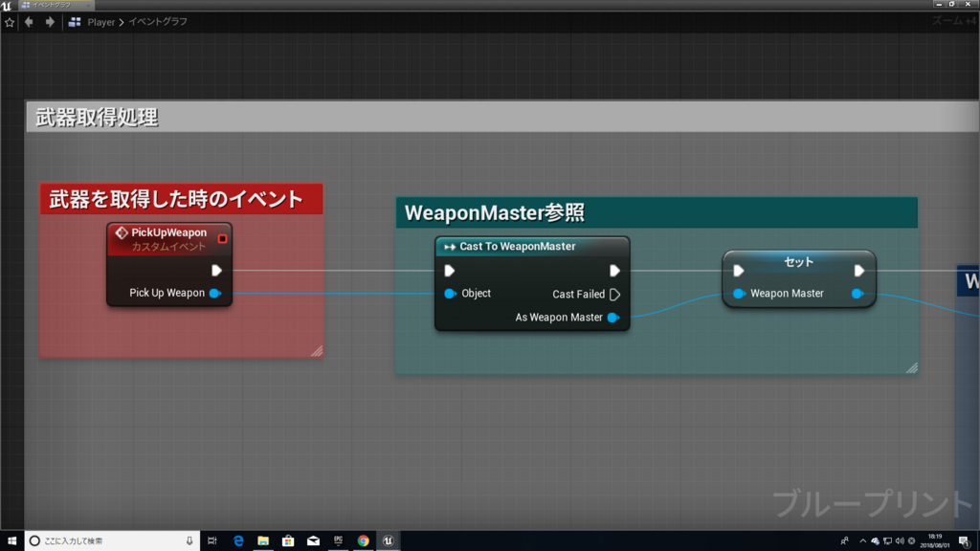
Task: Expand hidden icons in the system tray
Action: tap(862, 540)
